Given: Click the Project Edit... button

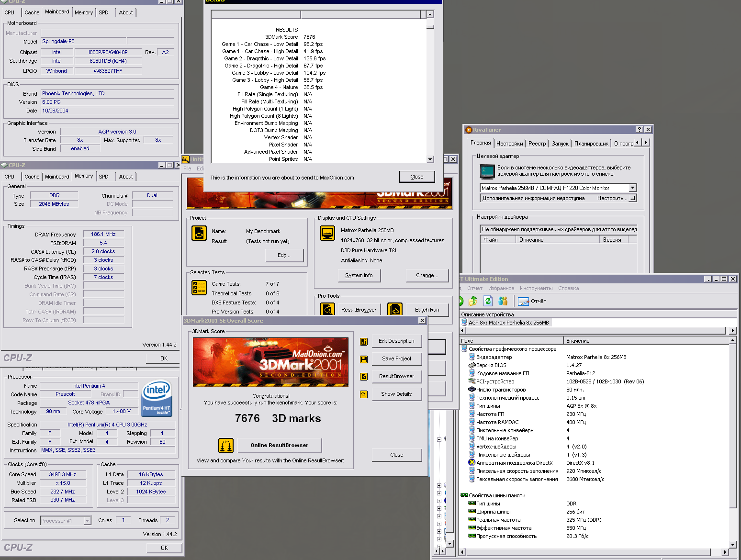Looking at the screenshot, I should tap(284, 256).
